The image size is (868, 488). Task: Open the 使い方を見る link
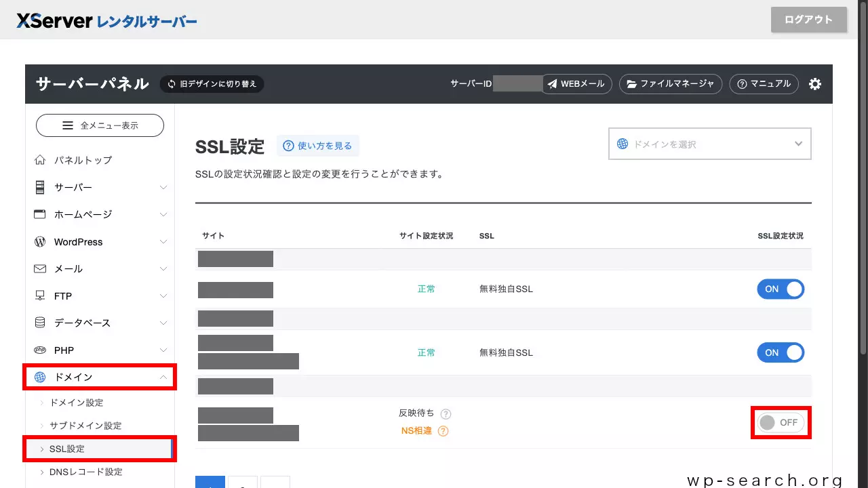click(317, 145)
